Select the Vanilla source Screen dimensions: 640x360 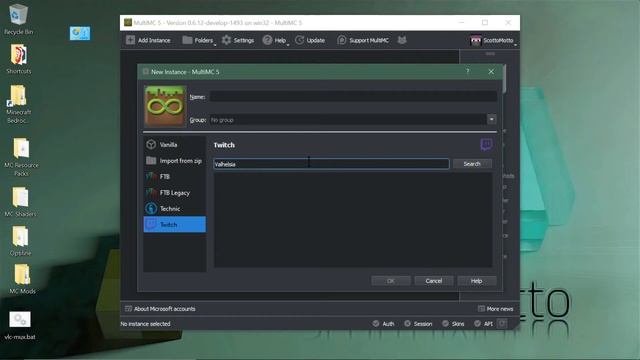175,144
